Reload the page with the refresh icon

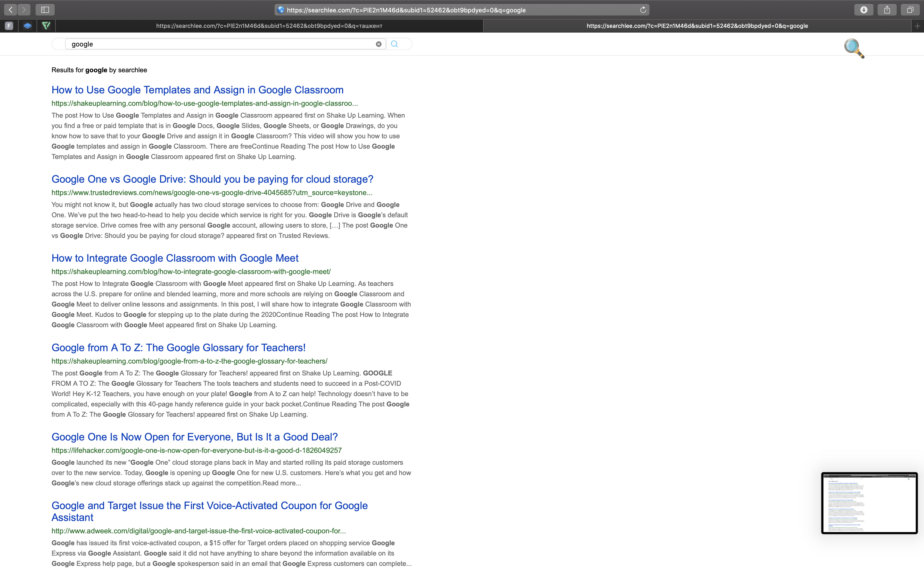pyautogui.click(x=643, y=10)
